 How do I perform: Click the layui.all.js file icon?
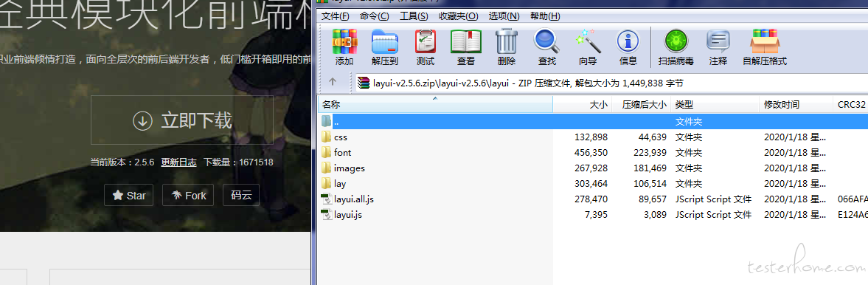click(x=326, y=199)
